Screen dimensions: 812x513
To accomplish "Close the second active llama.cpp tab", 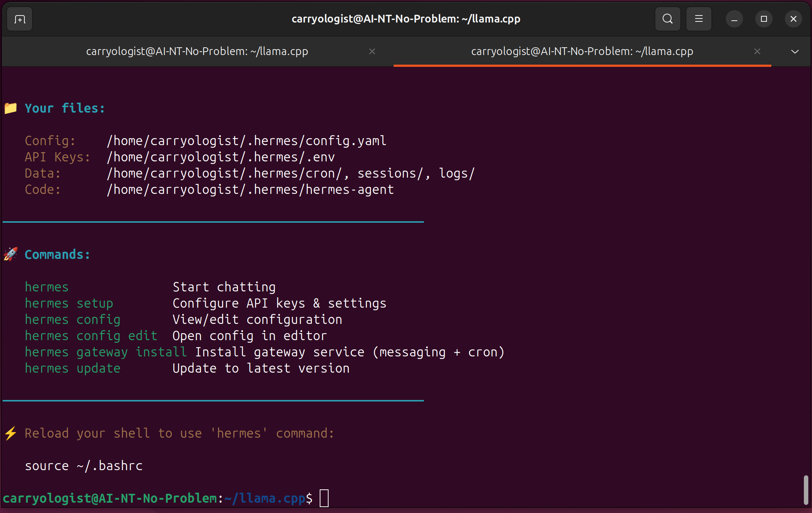I will 757,51.
